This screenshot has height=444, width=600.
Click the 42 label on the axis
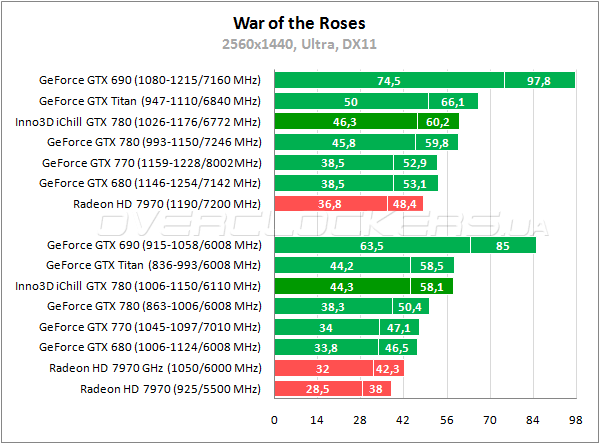(403, 419)
